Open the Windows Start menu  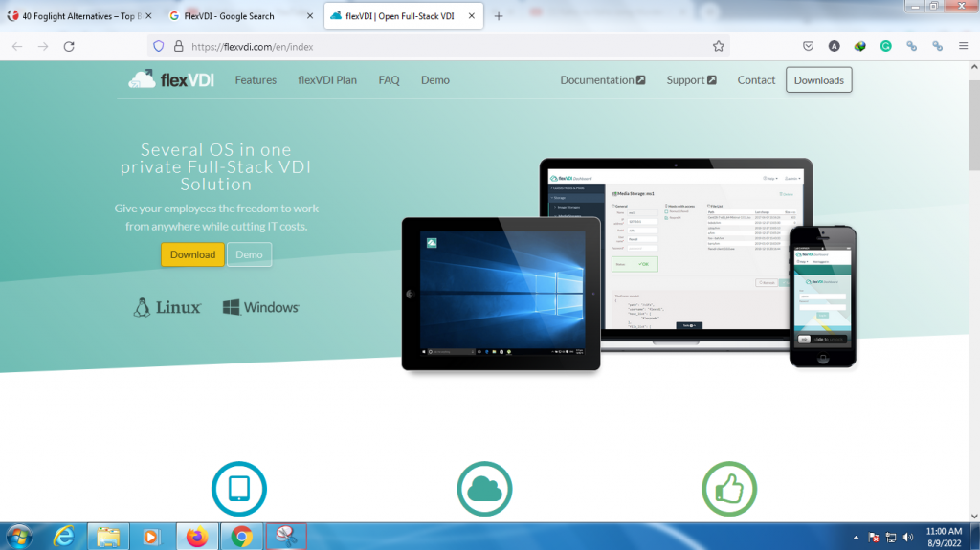[19, 537]
